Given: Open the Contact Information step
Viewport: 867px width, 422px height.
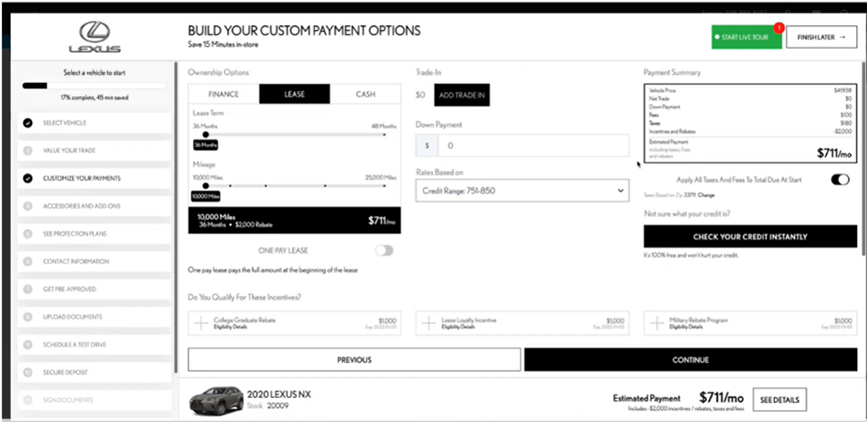Looking at the screenshot, I should [x=95, y=262].
